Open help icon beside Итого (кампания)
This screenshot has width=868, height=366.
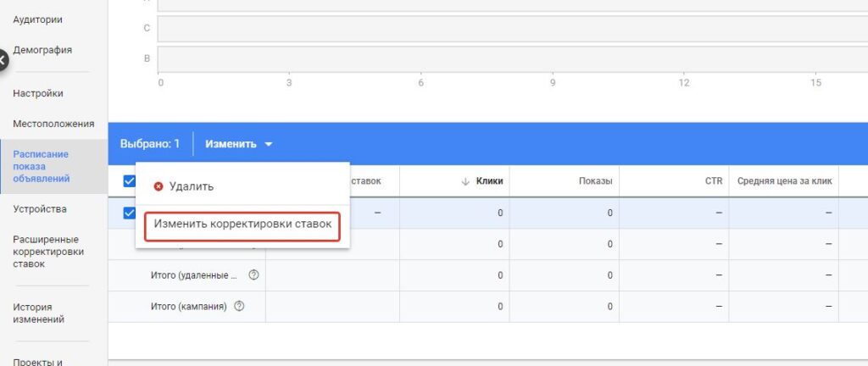pos(239,306)
